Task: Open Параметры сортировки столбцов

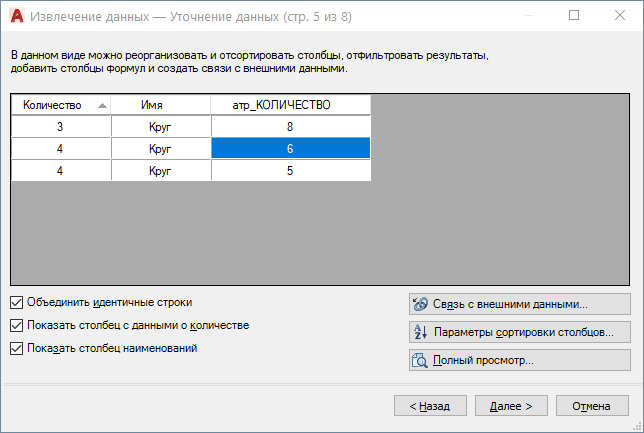Action: pyautogui.click(x=520, y=332)
